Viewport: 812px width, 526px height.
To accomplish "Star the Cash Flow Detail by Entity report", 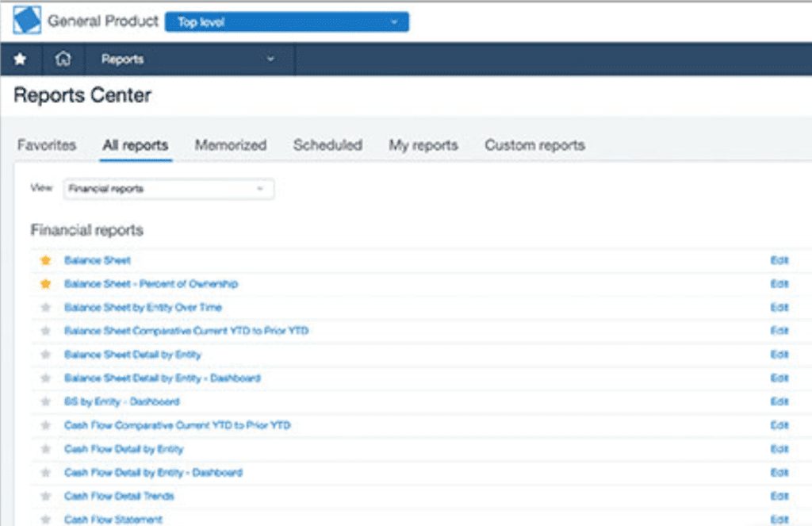I will pyautogui.click(x=46, y=449).
